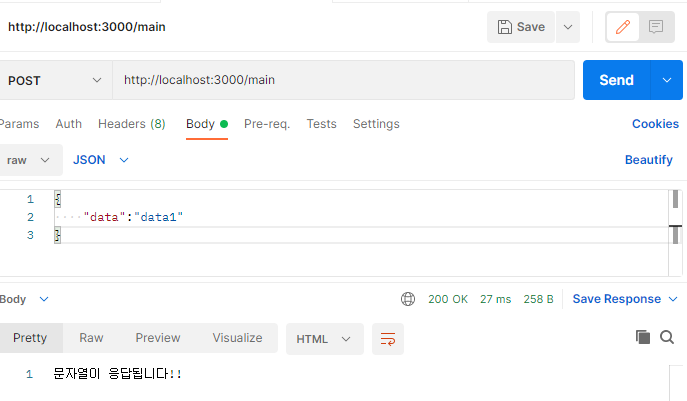Search the response with the magnifier icon

[x=667, y=337]
